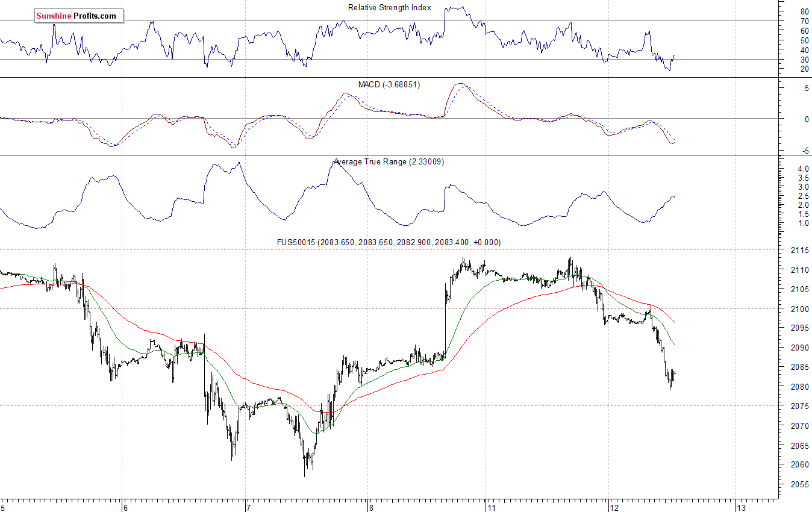Viewport: 812px width, 512px height.
Task: Click the RSI 70 axis label
Action: pyautogui.click(x=804, y=21)
